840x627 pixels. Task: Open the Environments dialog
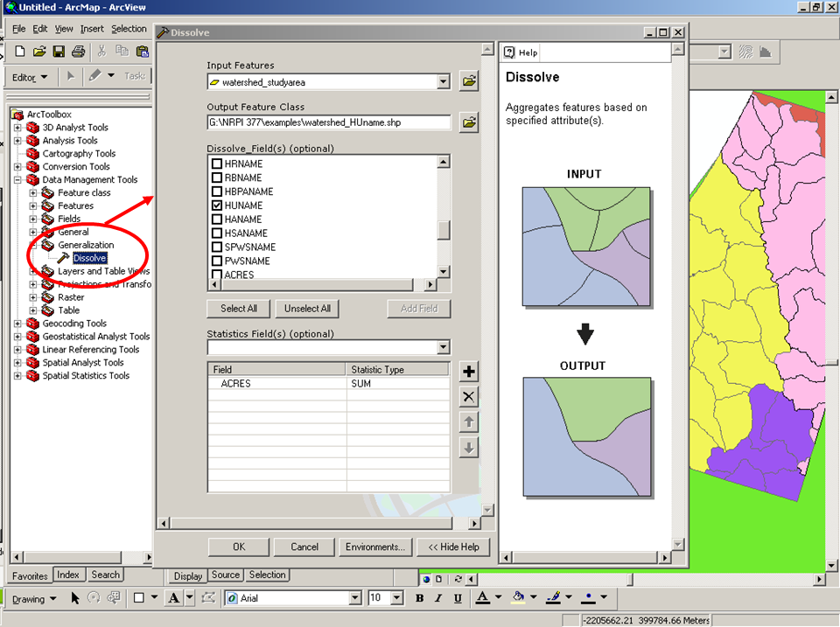pyautogui.click(x=375, y=547)
